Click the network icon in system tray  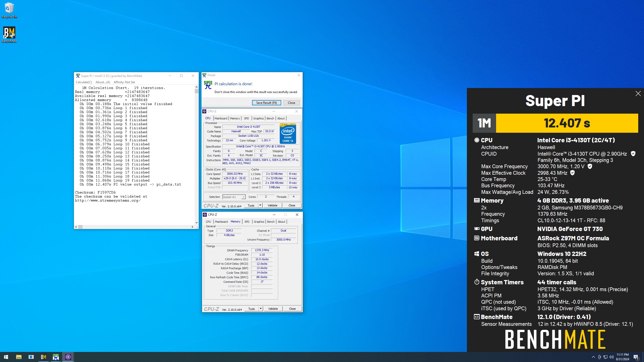[x=606, y=357]
